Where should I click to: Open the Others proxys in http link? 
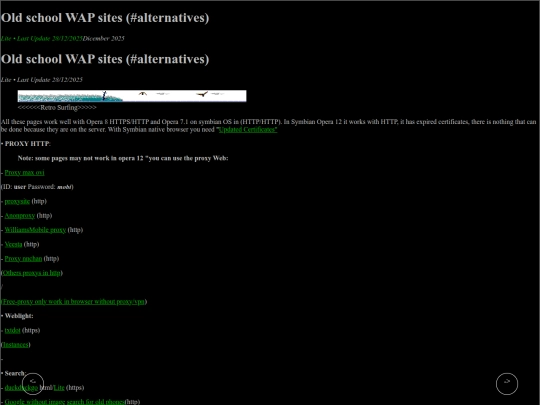click(32, 273)
